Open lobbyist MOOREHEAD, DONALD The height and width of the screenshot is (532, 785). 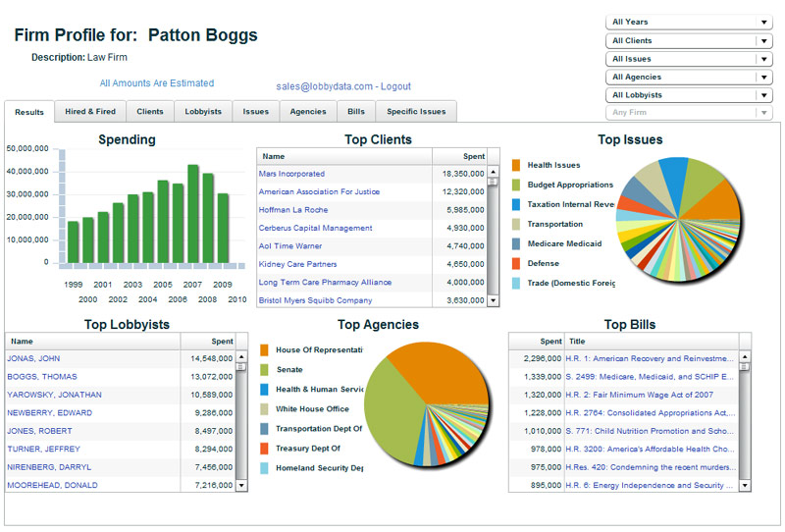52,485
